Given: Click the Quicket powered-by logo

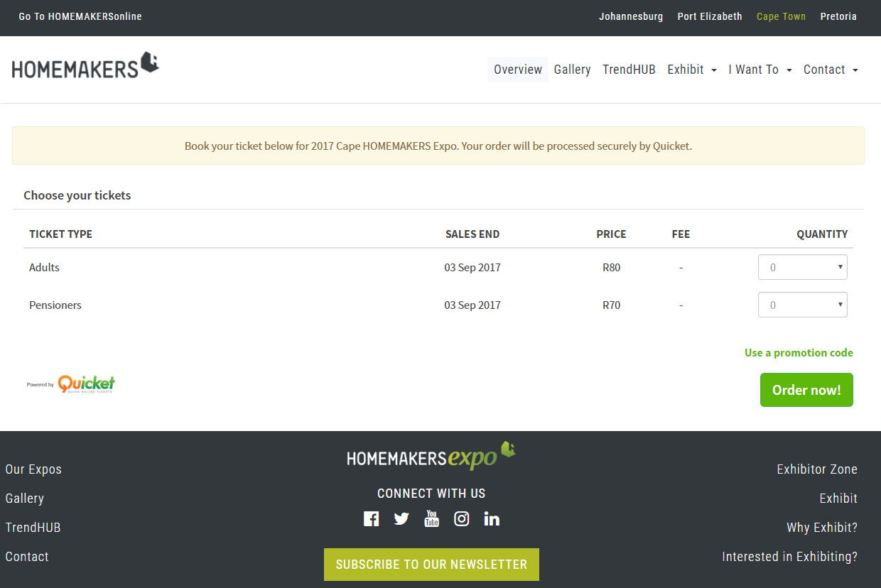Looking at the screenshot, I should pos(71,384).
